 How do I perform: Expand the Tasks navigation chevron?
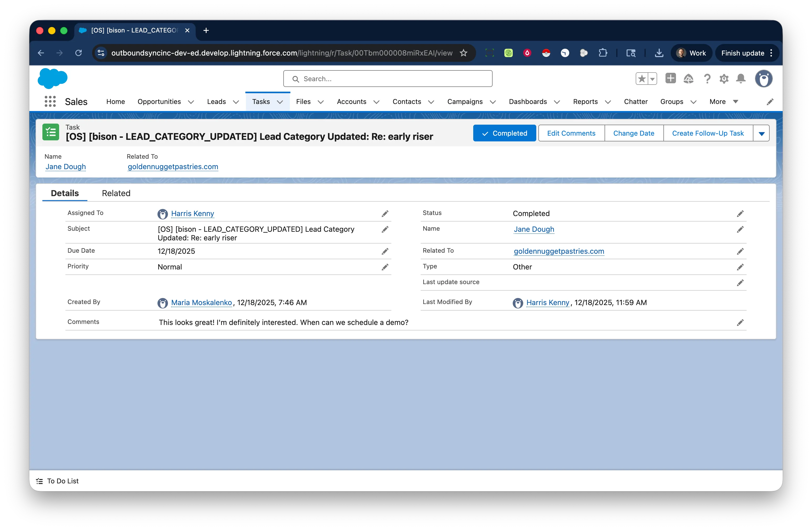click(280, 101)
